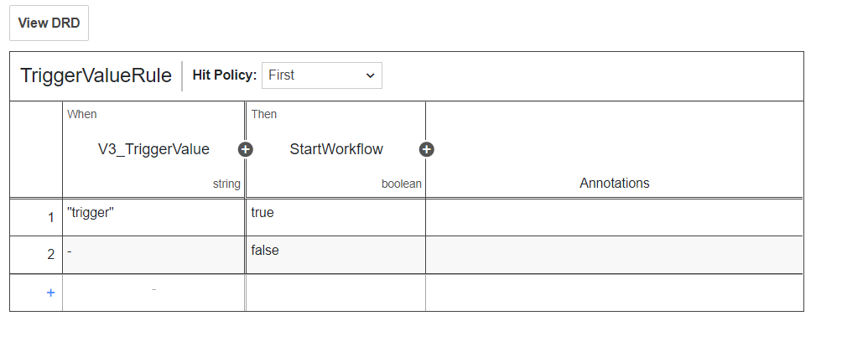Viewport: 868px width, 347px height.
Task: Click the View DRD button
Action: coord(49,23)
